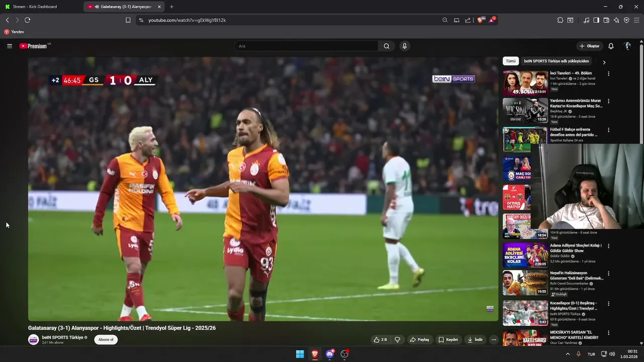Reload the current page
Screen dimensions: 644x362
click(x=27, y=20)
